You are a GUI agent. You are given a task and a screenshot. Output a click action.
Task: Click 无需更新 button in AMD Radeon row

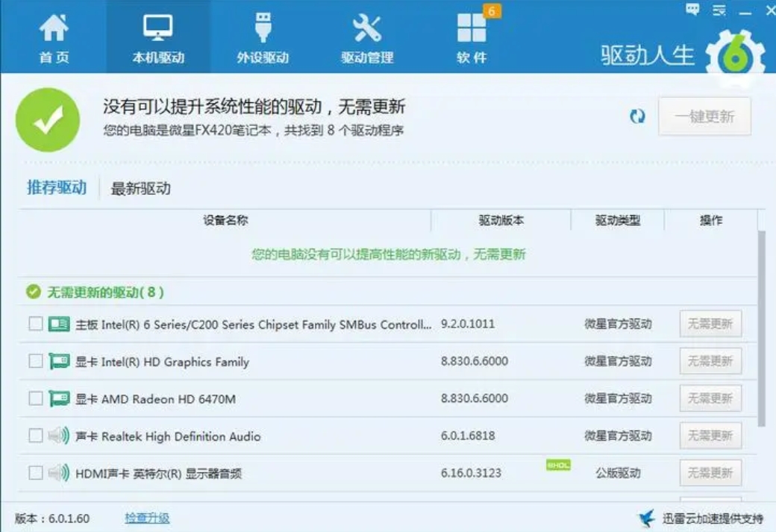pos(710,398)
